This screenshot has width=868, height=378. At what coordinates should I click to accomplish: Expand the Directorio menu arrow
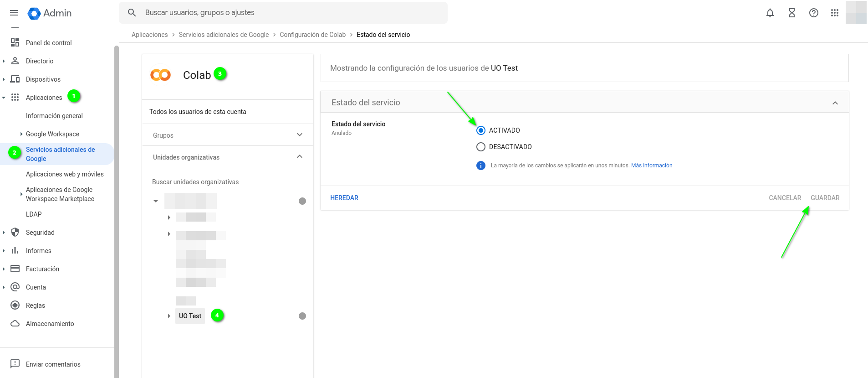4,61
